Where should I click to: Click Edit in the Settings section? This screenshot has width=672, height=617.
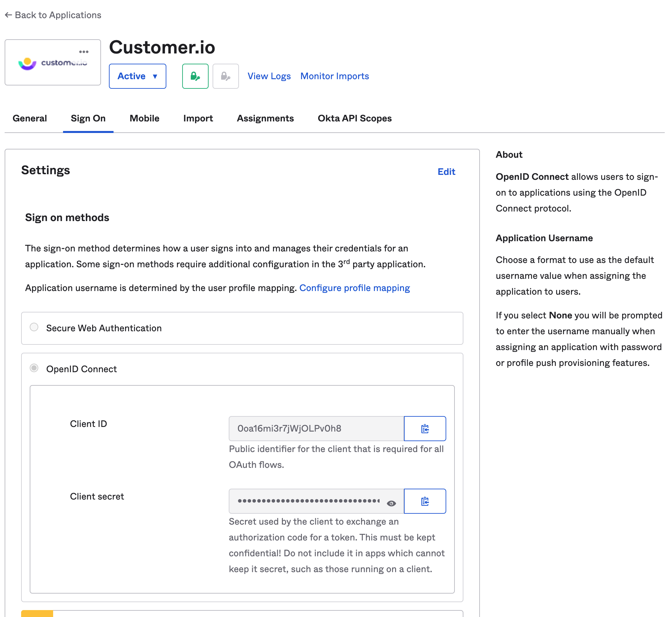(446, 171)
